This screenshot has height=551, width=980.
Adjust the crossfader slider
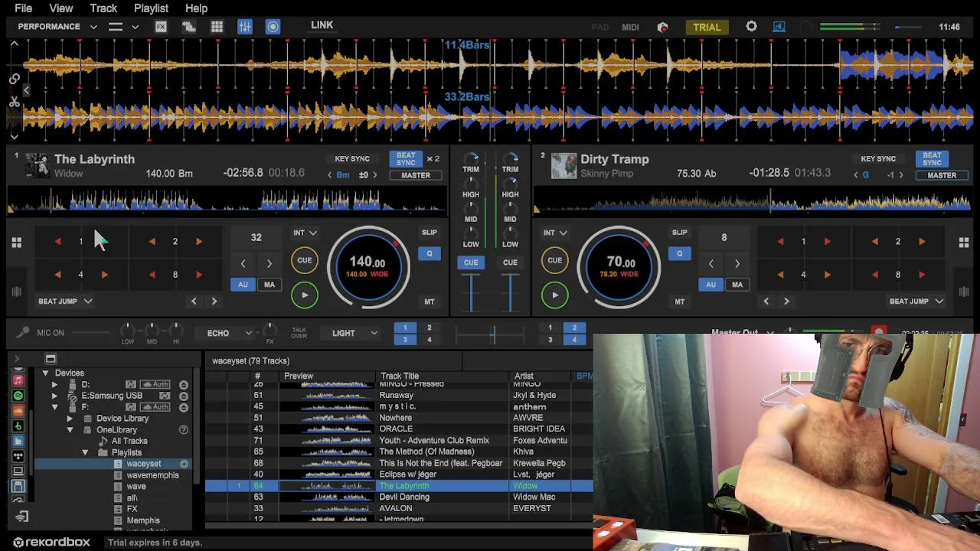(x=492, y=334)
